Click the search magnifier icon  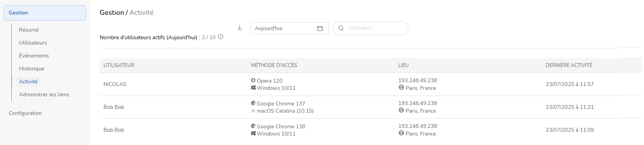coord(341,28)
